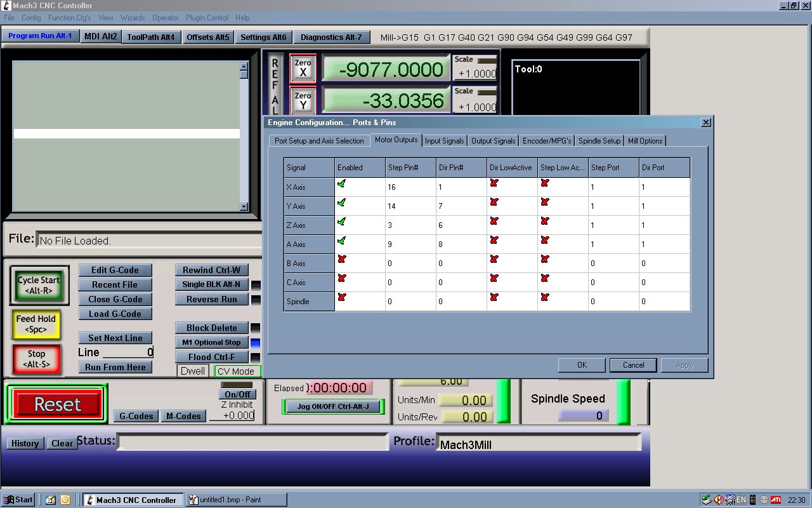Toggle X Axis enabled checkmark
812x508 pixels.
342,184
